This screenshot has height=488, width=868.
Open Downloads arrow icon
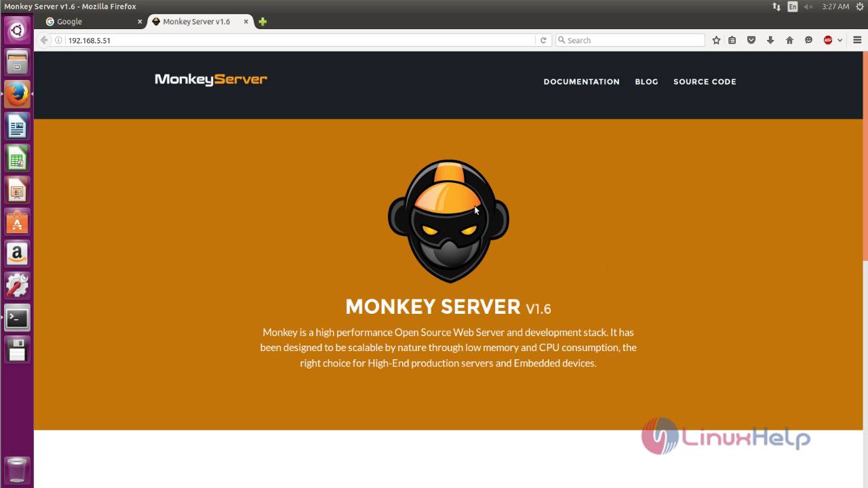pos(770,40)
